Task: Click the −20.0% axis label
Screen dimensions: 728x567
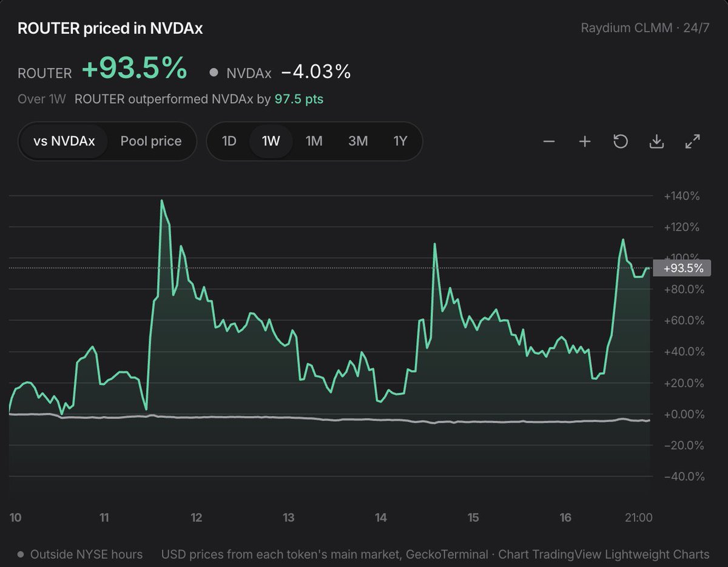Action: (x=684, y=446)
